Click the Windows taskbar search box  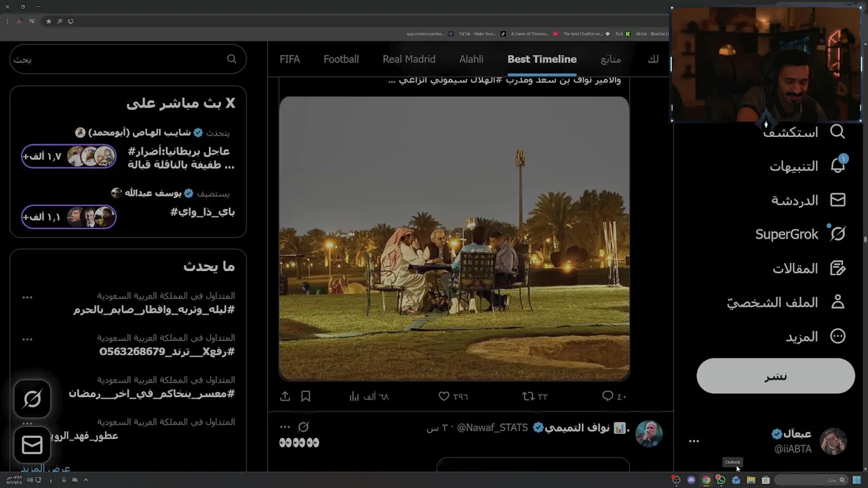point(811,480)
